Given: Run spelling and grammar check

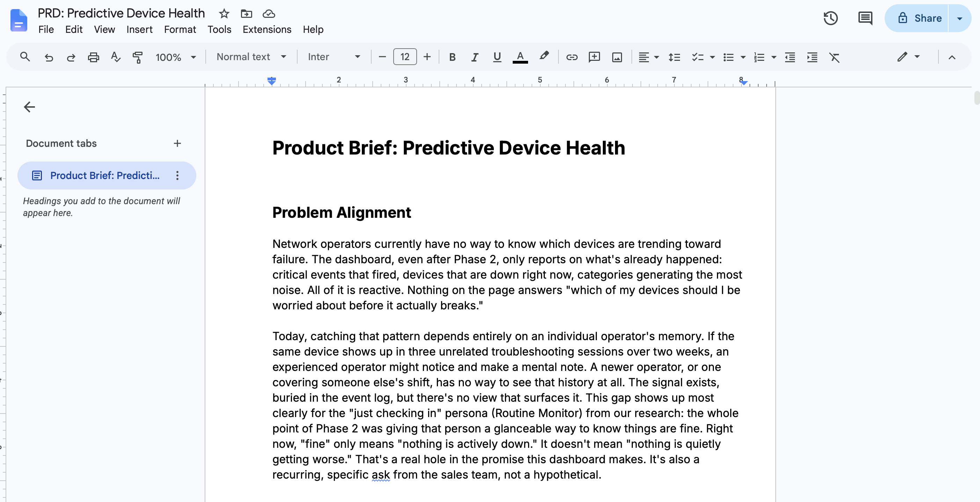Looking at the screenshot, I should pos(115,57).
